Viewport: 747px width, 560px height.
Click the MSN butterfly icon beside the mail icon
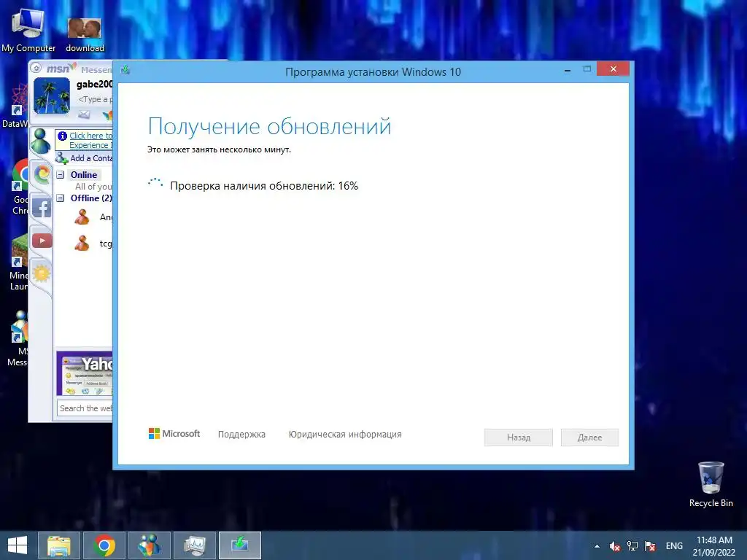coord(108,114)
